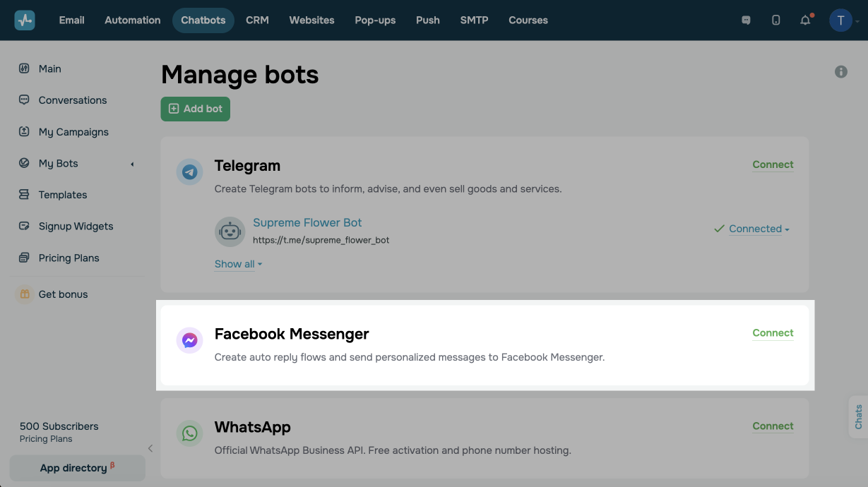The height and width of the screenshot is (487, 868).
Task: Open the notifications bell icon
Action: (805, 20)
